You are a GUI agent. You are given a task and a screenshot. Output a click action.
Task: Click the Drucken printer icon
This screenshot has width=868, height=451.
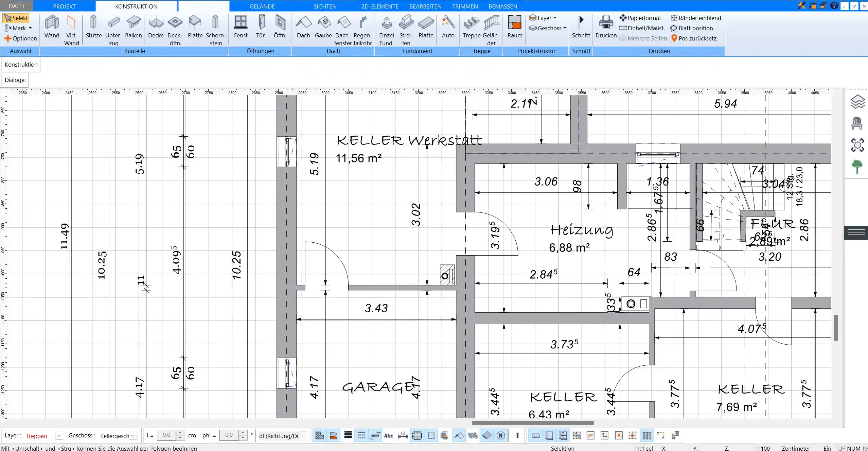click(x=606, y=27)
